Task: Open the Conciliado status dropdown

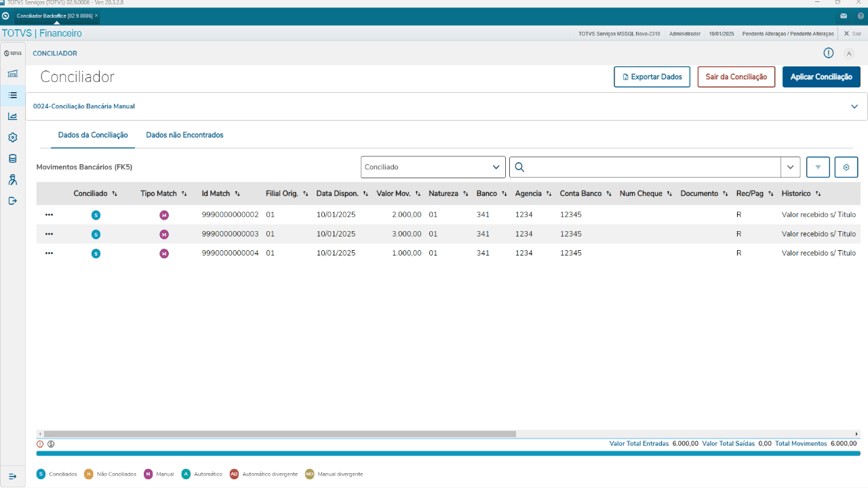Action: [x=433, y=167]
